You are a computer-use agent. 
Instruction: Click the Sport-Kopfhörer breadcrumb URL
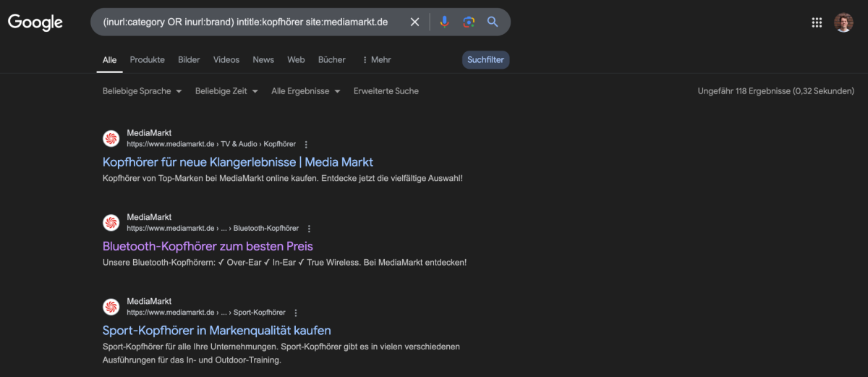coord(206,313)
